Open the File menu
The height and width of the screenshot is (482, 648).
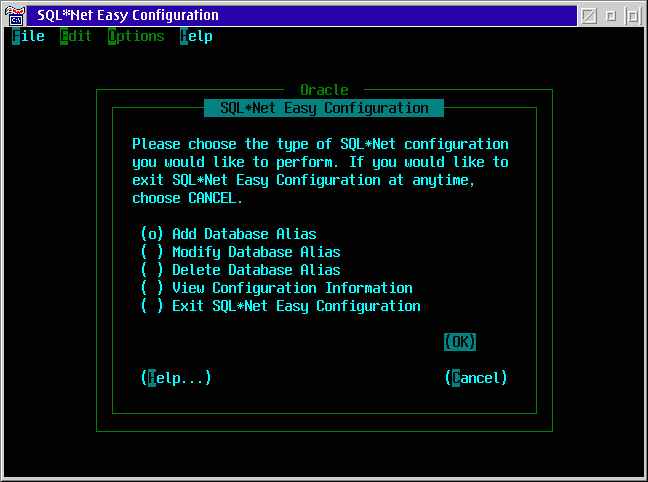(28, 36)
